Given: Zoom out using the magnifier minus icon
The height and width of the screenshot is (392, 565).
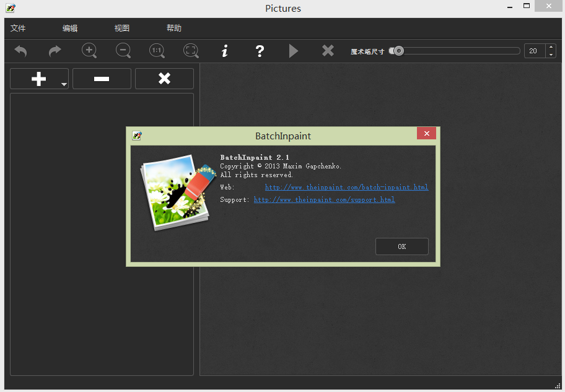Looking at the screenshot, I should pos(123,51).
